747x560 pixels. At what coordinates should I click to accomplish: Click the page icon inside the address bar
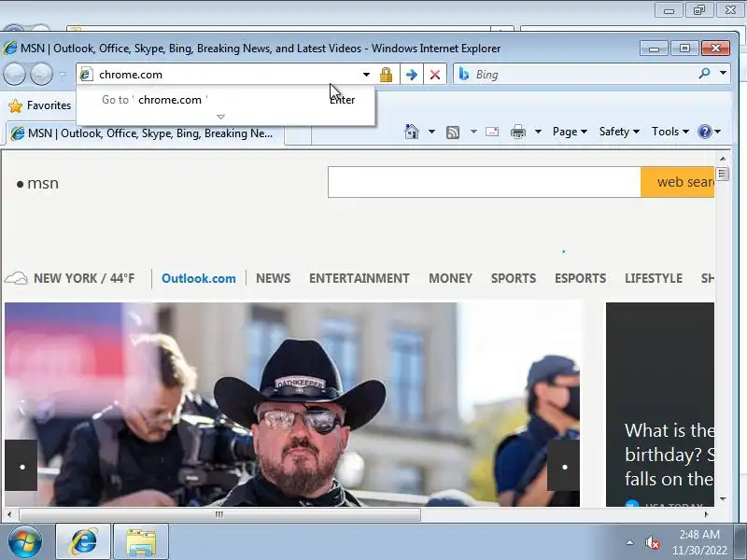[x=86, y=75]
